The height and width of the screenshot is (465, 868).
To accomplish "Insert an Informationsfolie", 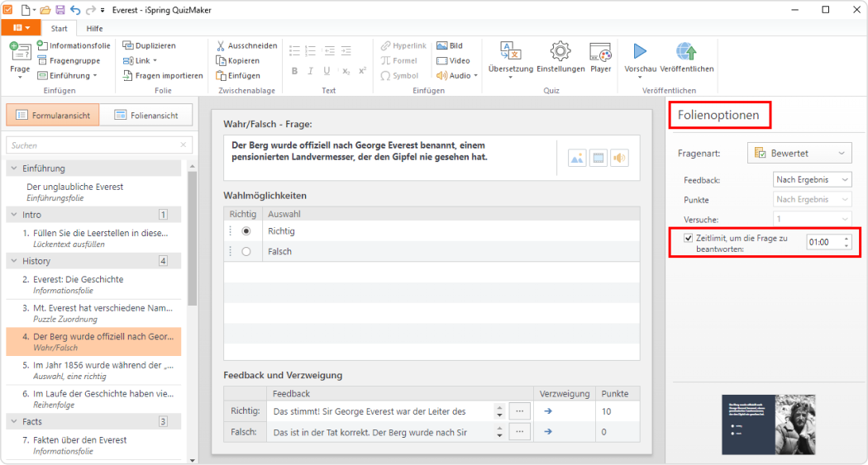I will 74,45.
